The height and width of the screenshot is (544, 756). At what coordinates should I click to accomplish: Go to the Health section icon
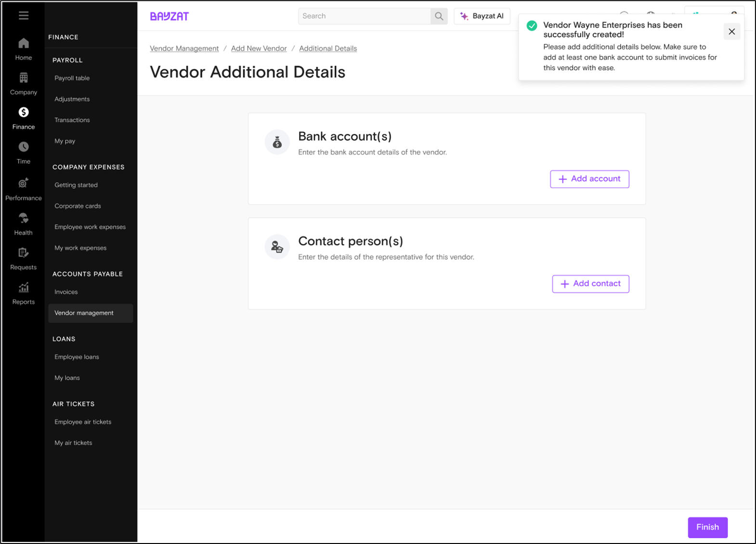click(x=23, y=218)
